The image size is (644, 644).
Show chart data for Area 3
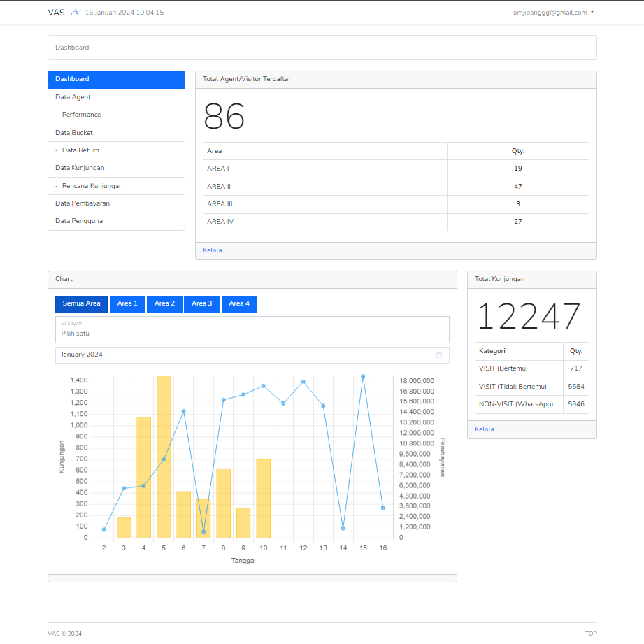pos(201,304)
